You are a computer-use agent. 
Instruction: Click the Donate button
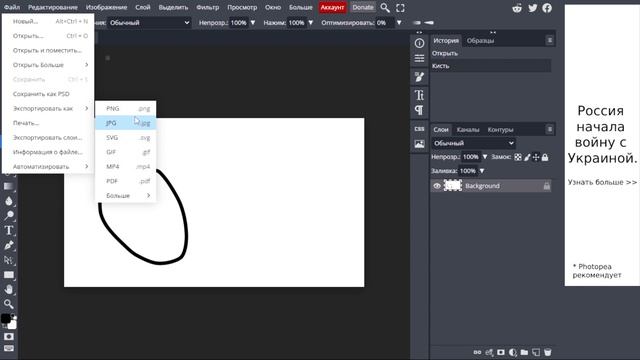[x=363, y=7]
